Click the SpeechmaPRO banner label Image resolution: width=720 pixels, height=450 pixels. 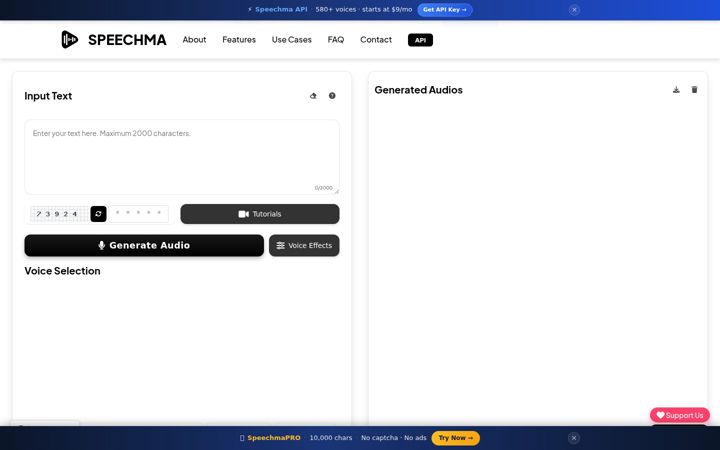click(x=274, y=438)
